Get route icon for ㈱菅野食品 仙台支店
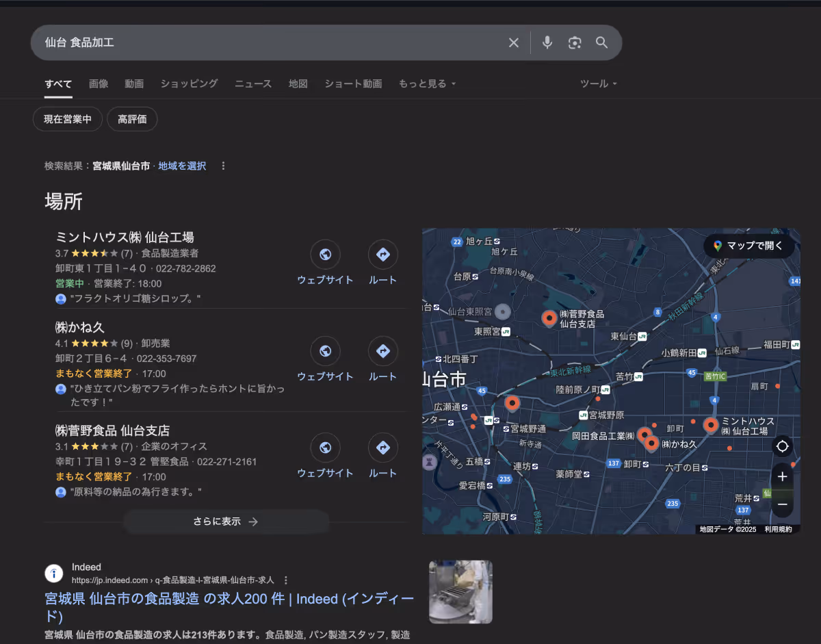 [382, 448]
